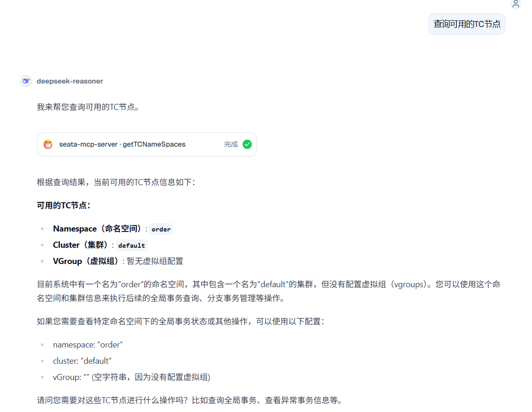Click the deepseek-reasoner model name
Image resolution: width=532 pixels, height=412 pixels.
[x=70, y=81]
